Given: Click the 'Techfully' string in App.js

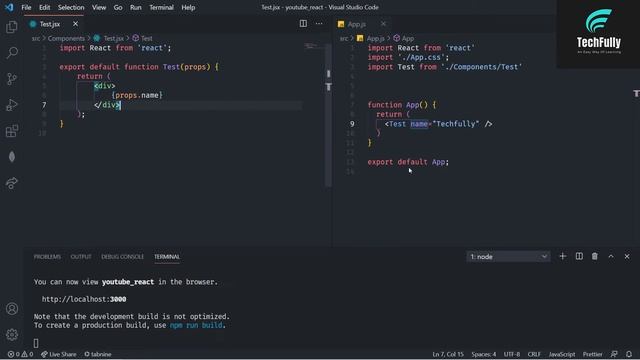Looking at the screenshot, I should (456, 124).
